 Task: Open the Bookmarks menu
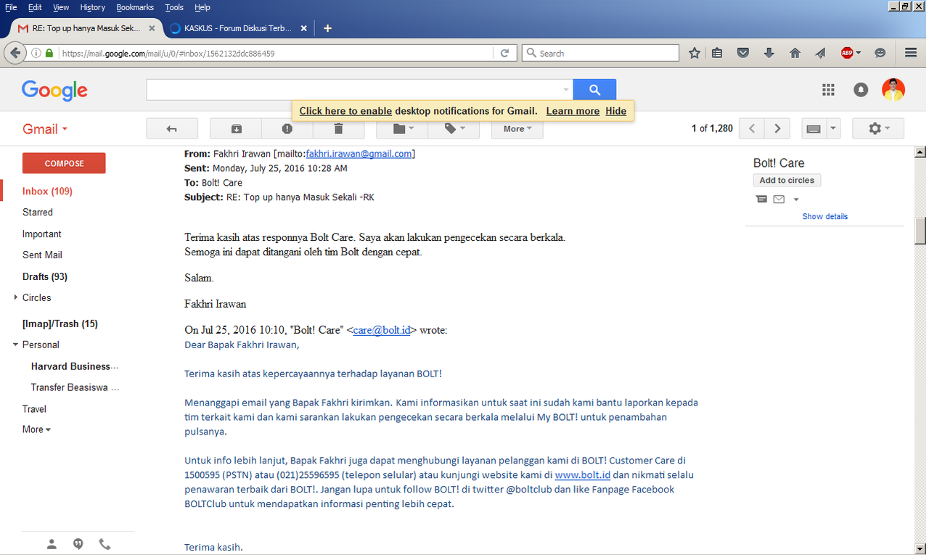[x=135, y=7]
